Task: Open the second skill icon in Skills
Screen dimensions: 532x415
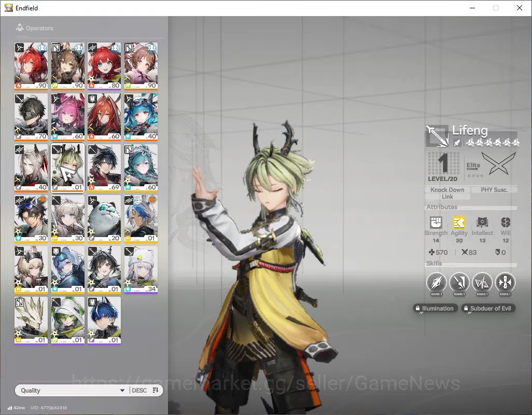Action: [x=459, y=282]
